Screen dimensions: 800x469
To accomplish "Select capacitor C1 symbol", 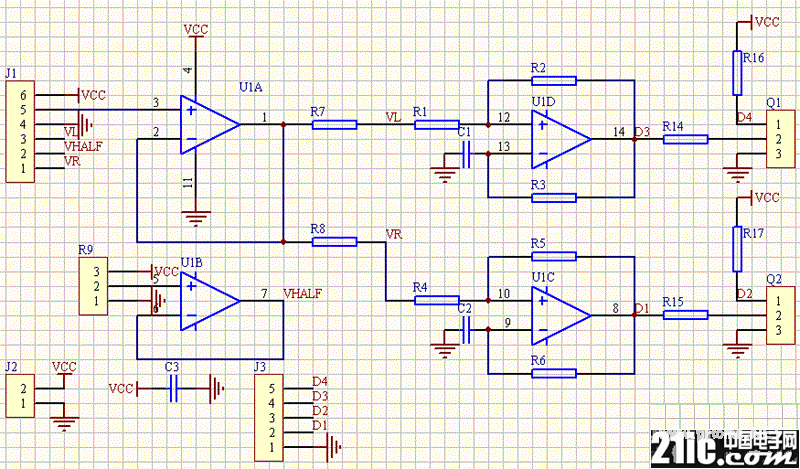I will coord(466,154).
